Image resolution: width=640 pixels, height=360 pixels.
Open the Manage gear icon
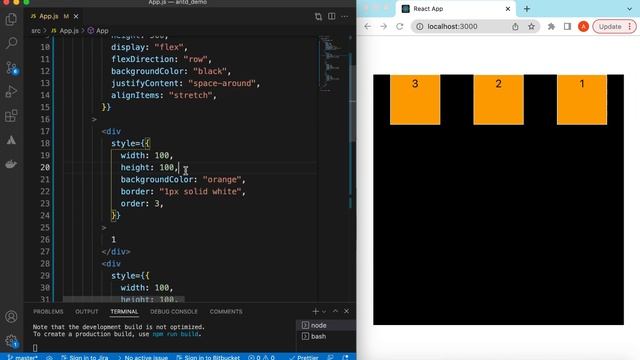click(11, 341)
